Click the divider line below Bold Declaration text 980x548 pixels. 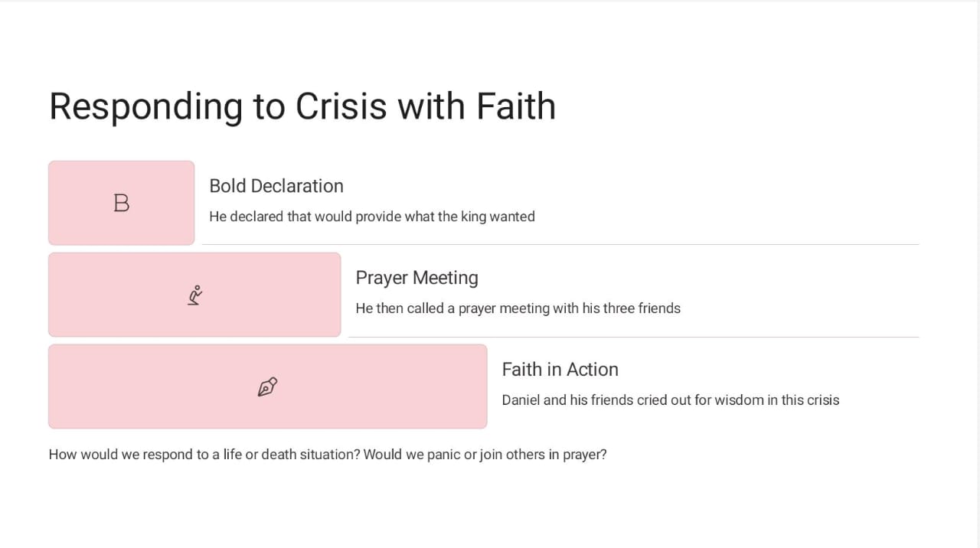click(x=560, y=245)
